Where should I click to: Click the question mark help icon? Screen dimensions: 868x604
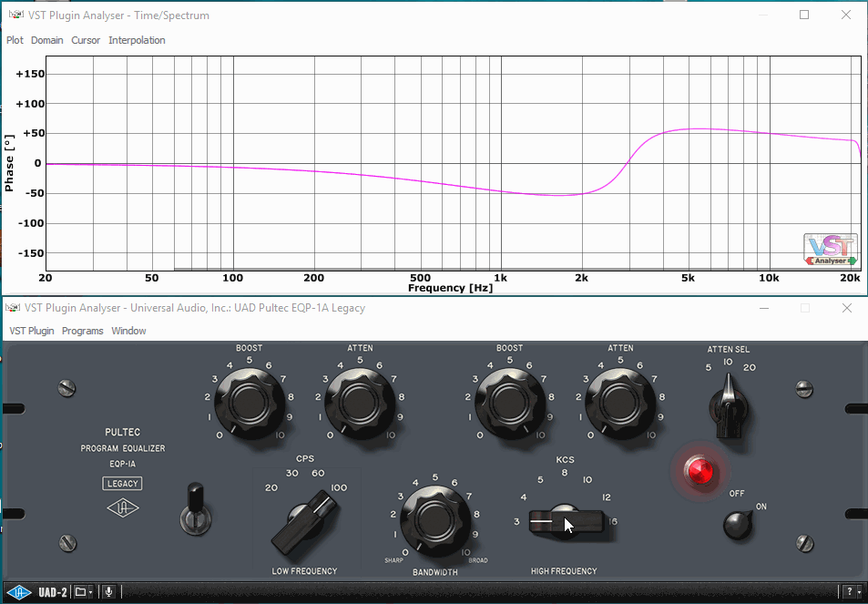pyautogui.click(x=849, y=592)
